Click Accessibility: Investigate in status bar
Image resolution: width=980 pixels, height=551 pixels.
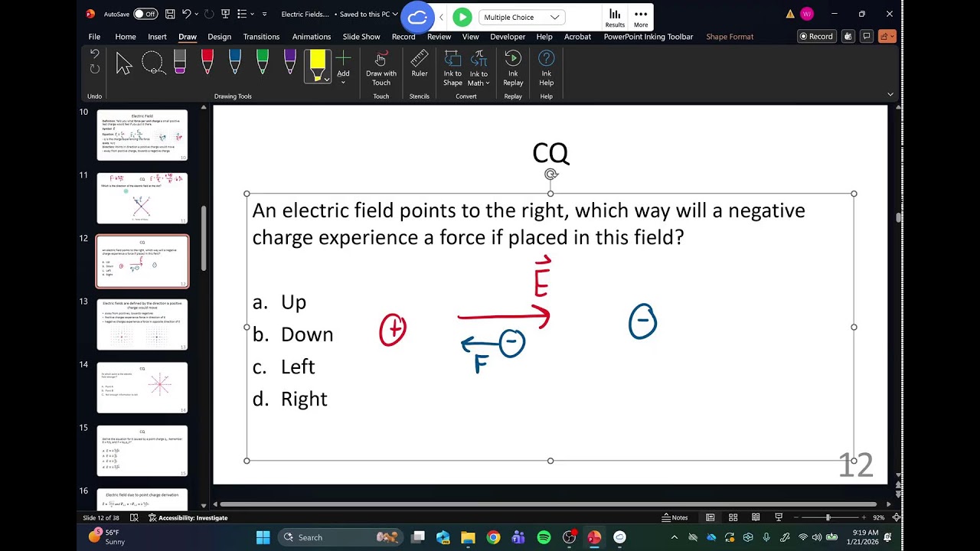point(188,517)
